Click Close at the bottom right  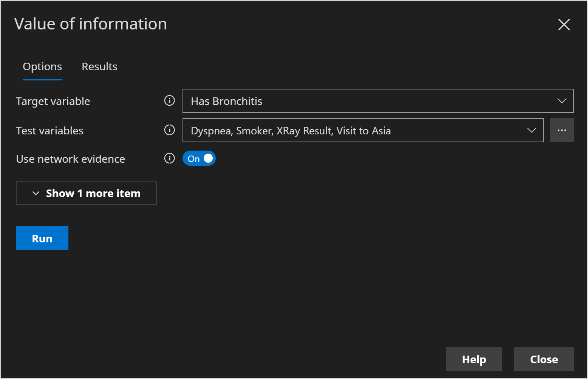[x=544, y=359]
